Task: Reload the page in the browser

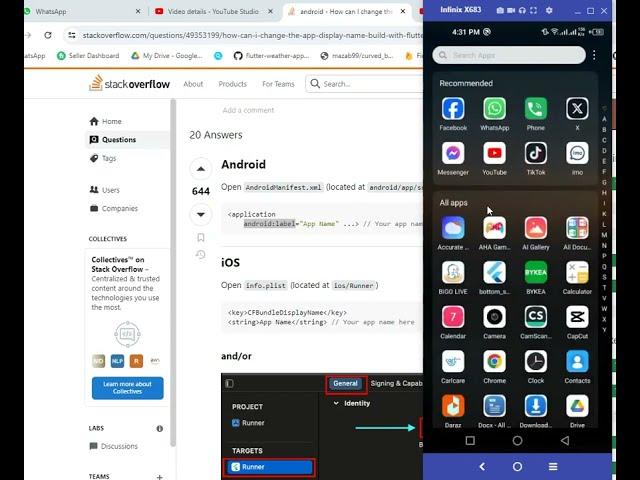Action: [x=48, y=35]
